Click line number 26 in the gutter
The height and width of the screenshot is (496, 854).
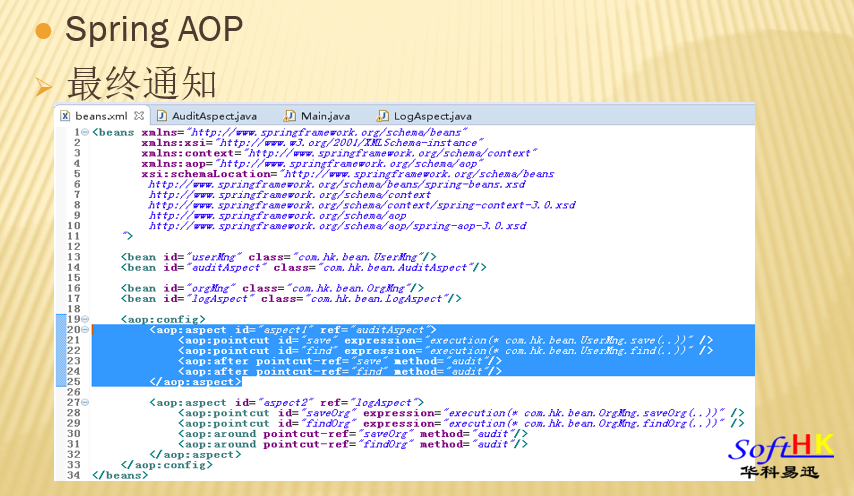tap(74, 392)
